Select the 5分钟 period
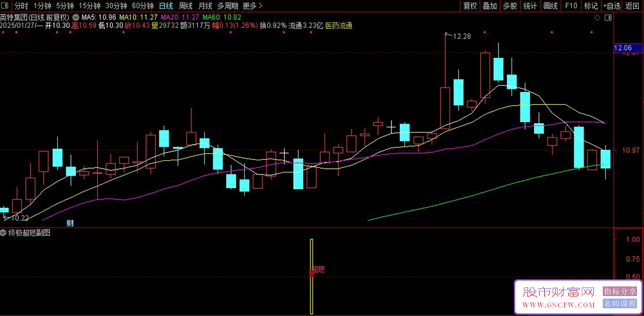This screenshot has height=316, width=644. [x=65, y=6]
